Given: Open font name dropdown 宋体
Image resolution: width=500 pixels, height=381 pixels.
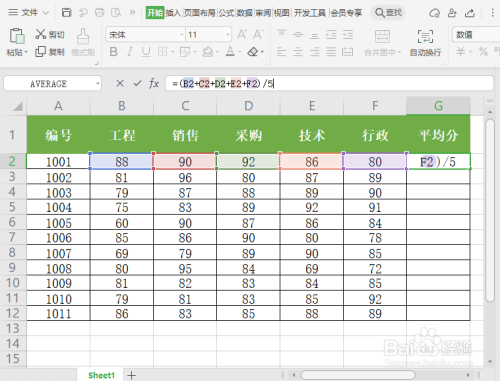Looking at the screenshot, I should 181,35.
